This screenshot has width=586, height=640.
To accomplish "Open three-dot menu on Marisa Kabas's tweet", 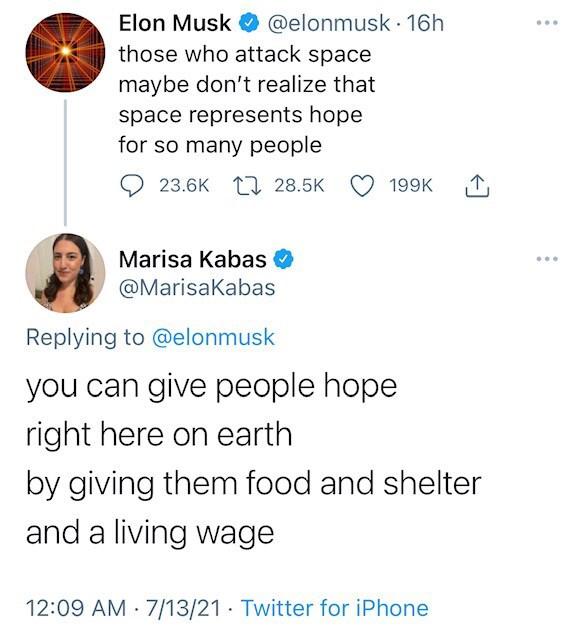I will click(547, 259).
